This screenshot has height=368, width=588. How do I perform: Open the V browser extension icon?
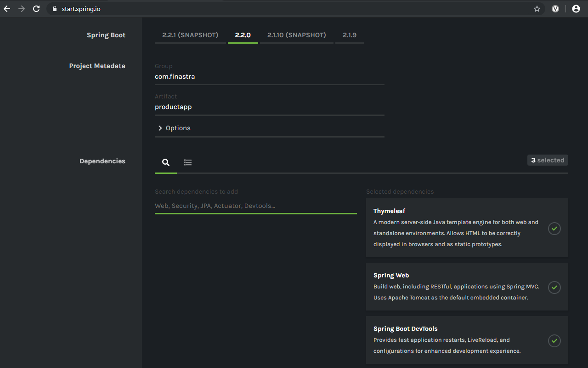click(555, 9)
